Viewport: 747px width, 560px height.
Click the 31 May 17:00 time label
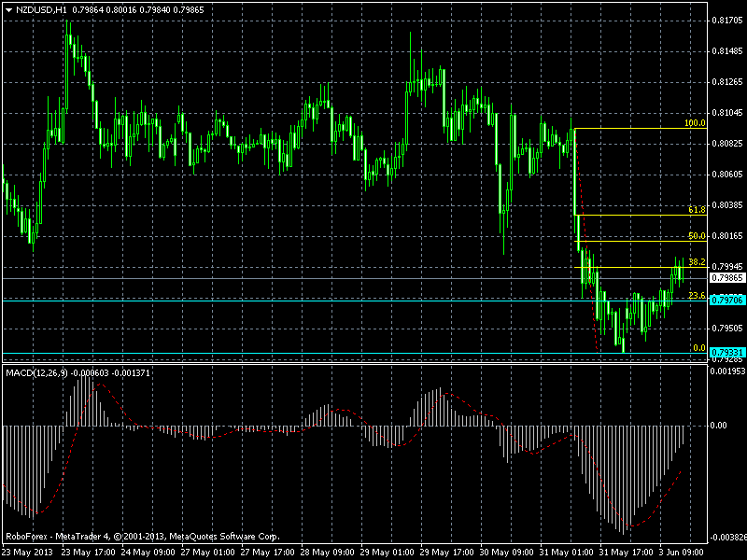[627, 553]
